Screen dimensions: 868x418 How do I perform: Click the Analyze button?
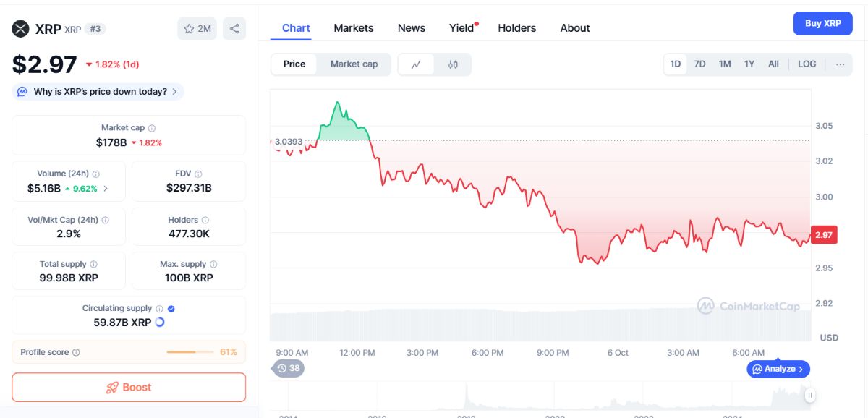point(778,369)
